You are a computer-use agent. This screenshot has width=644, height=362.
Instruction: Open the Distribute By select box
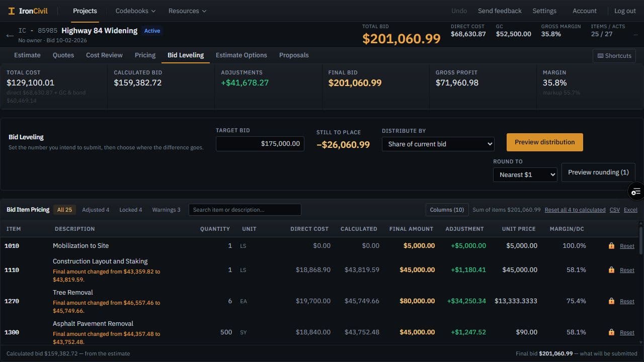click(x=438, y=144)
